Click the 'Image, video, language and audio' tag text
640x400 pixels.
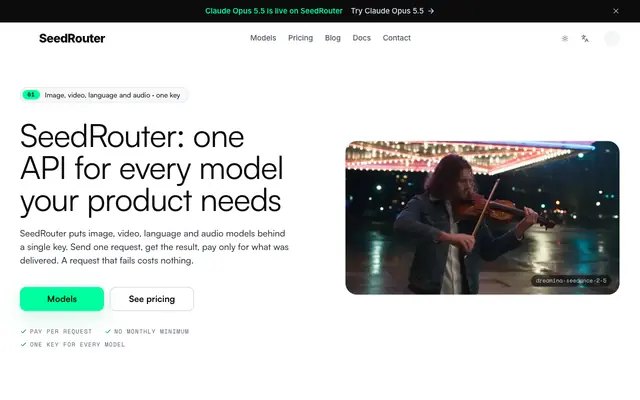point(112,95)
